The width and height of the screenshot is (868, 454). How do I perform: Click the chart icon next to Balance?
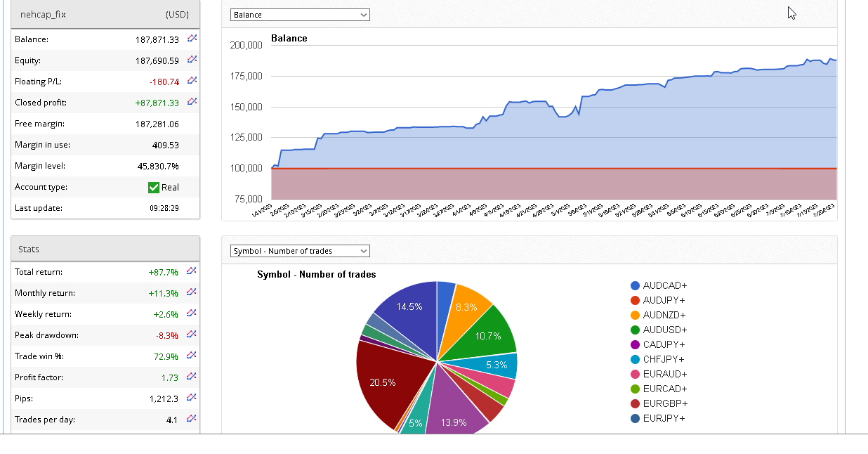(192, 39)
